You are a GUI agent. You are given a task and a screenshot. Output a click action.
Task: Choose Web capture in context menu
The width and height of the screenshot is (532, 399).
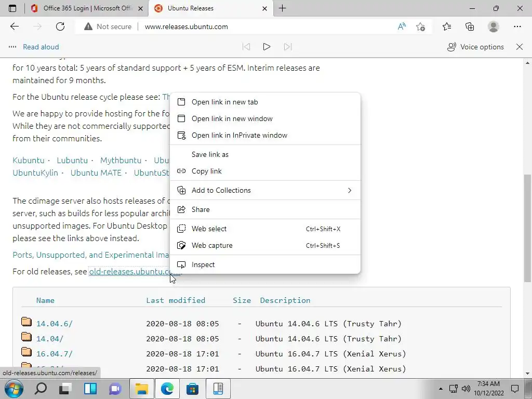265,246
